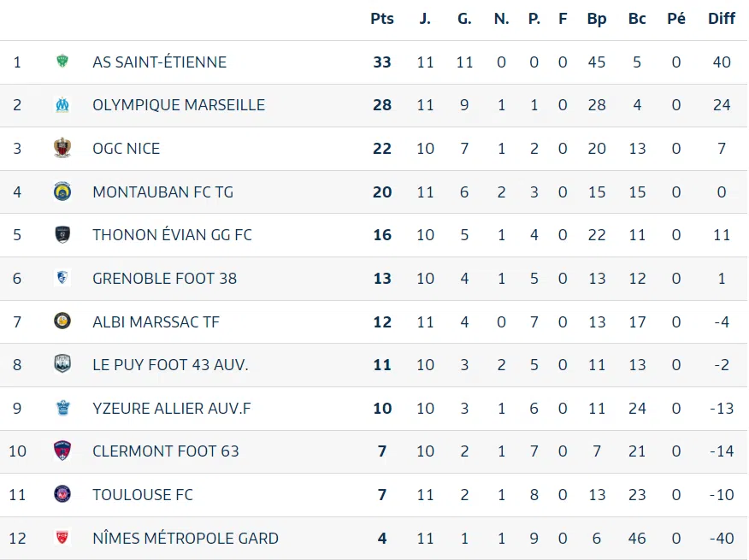Click the Toulouse FC club badge

62,494
